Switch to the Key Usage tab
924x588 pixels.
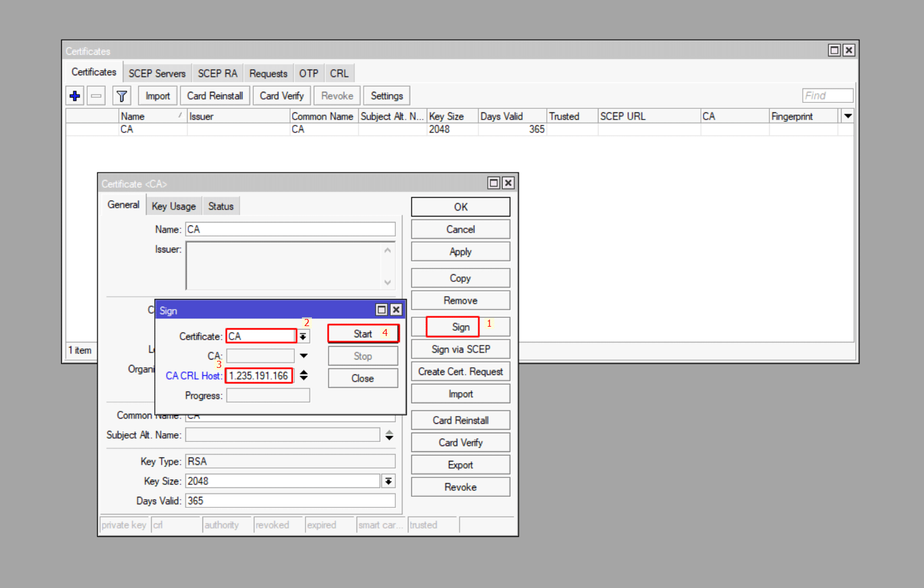click(x=174, y=206)
